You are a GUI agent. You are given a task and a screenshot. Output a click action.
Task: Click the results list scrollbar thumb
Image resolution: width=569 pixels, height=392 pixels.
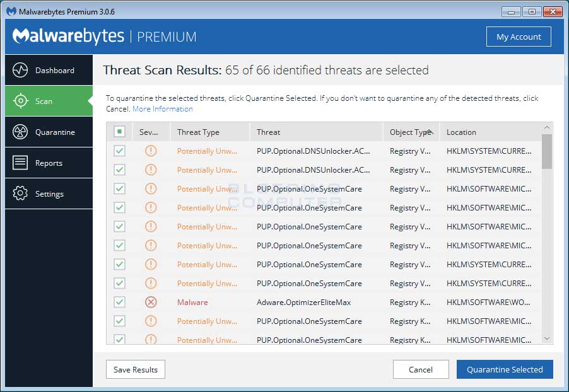click(x=547, y=151)
